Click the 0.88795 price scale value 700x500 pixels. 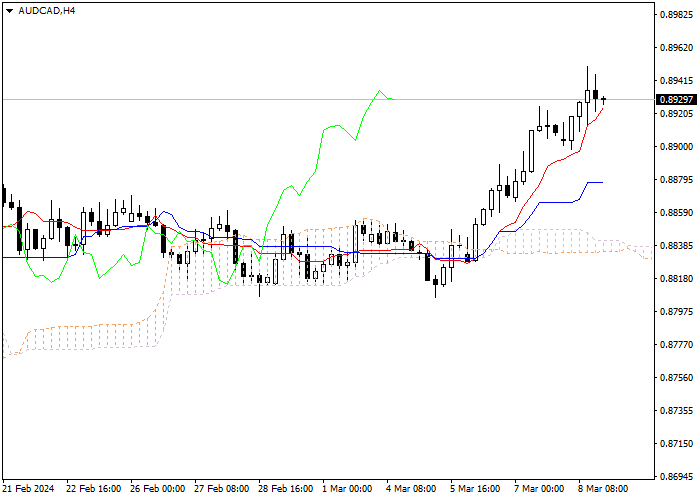(676, 180)
